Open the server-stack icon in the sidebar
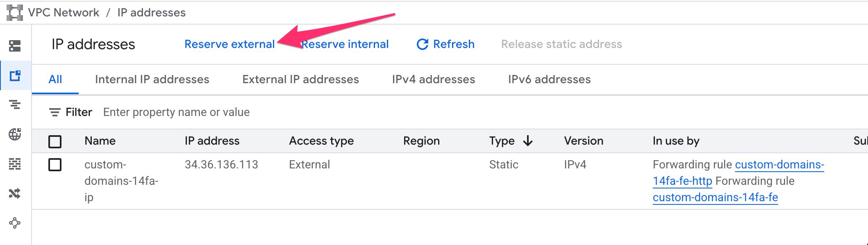 15,46
